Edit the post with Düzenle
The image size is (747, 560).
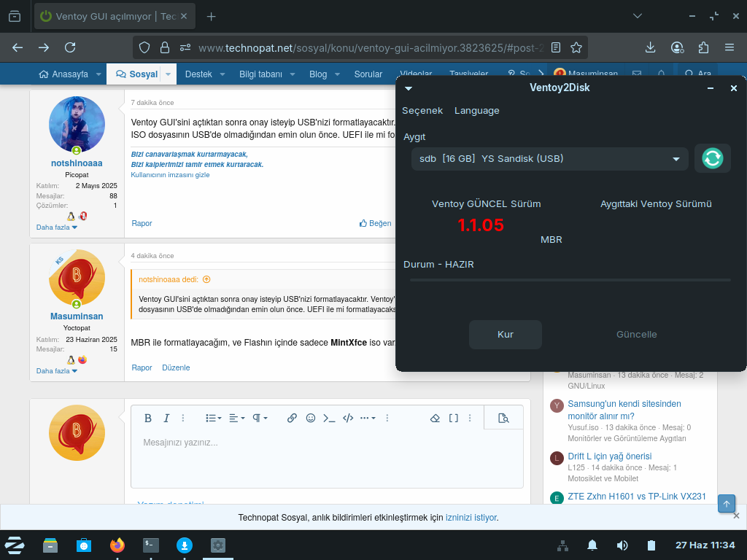tap(176, 367)
